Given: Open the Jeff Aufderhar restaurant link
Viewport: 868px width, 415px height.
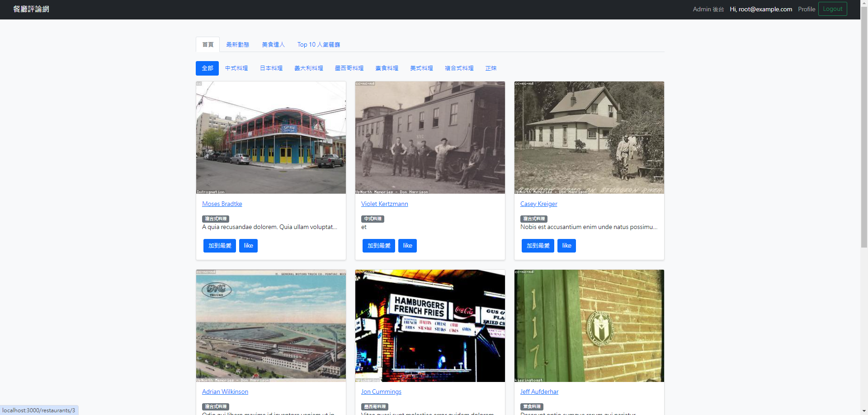Looking at the screenshot, I should click(539, 392).
